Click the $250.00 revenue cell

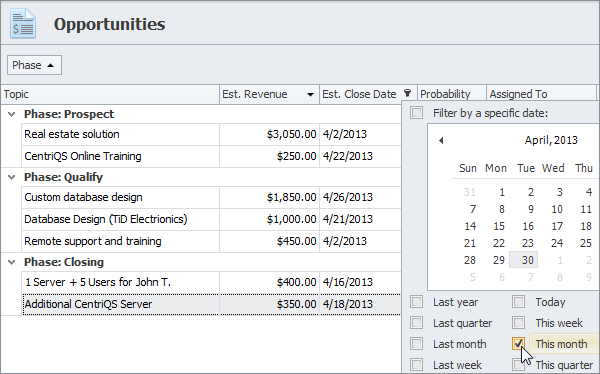269,156
